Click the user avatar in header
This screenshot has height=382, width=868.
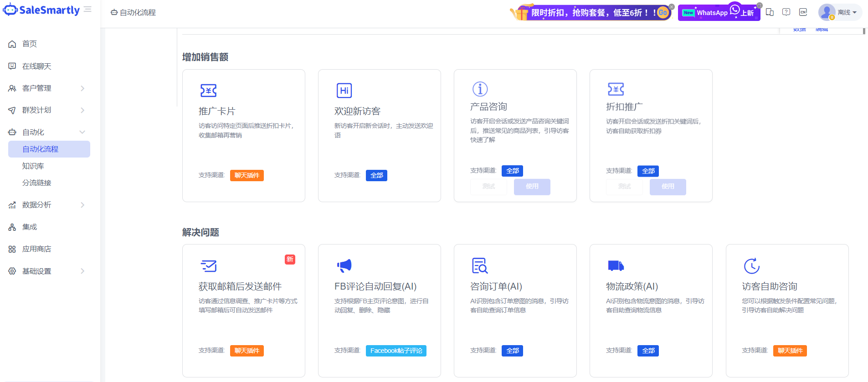pyautogui.click(x=827, y=12)
